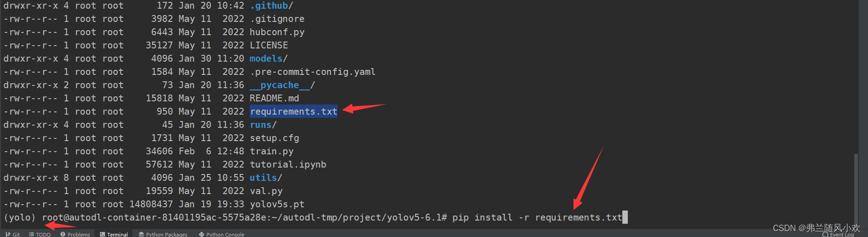Click the models/ directory entry

coord(268,58)
